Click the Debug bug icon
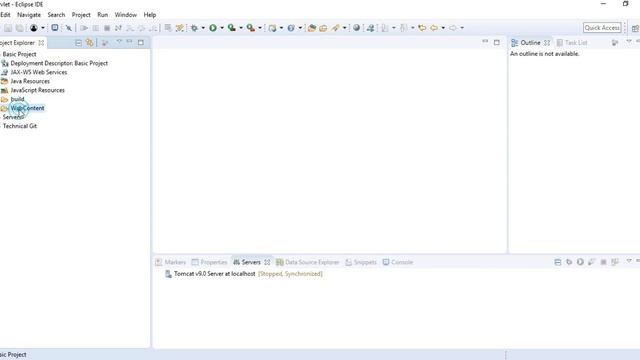This screenshot has width=640, height=360. click(194, 28)
